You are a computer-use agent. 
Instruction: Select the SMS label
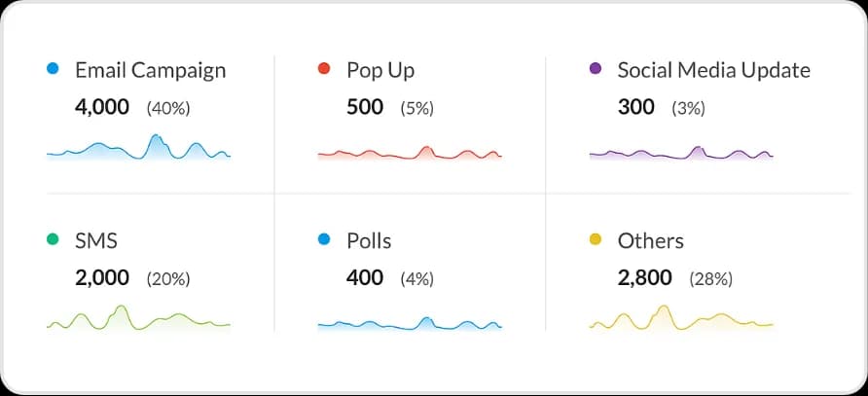95,241
